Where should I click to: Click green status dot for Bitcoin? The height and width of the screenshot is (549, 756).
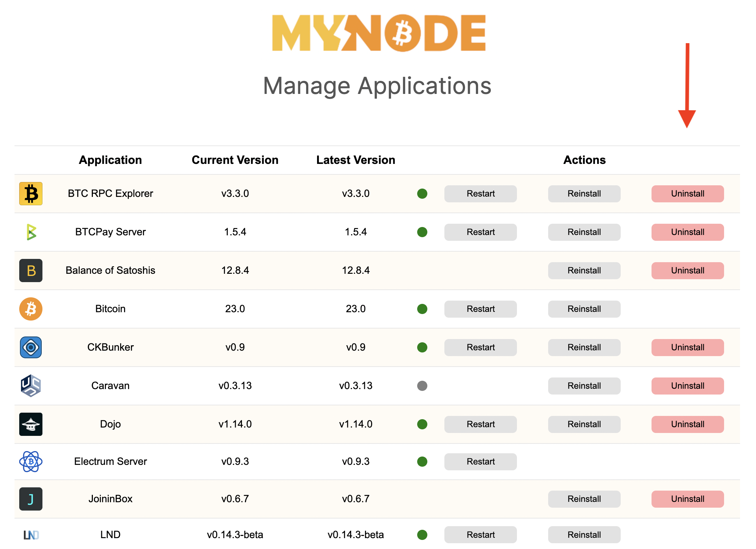click(x=422, y=309)
